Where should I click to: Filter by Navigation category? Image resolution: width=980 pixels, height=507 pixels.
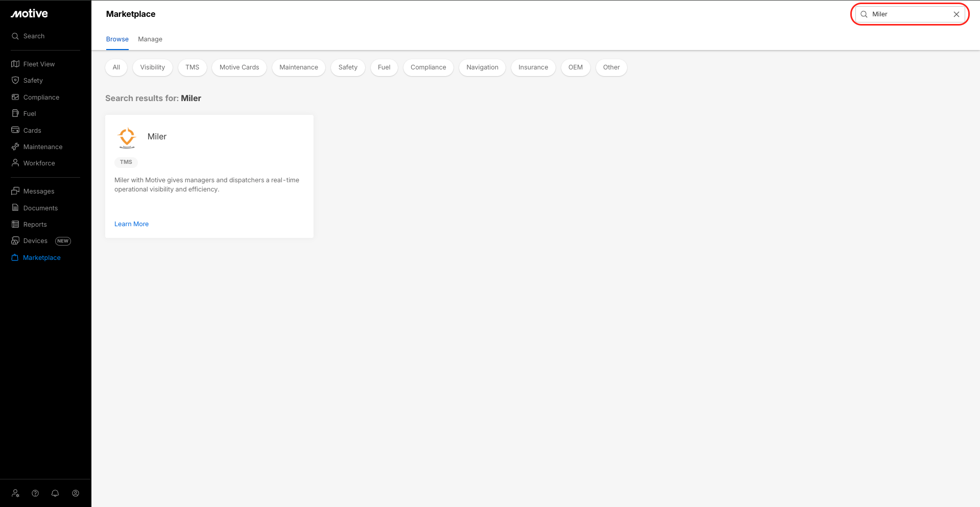(x=483, y=67)
